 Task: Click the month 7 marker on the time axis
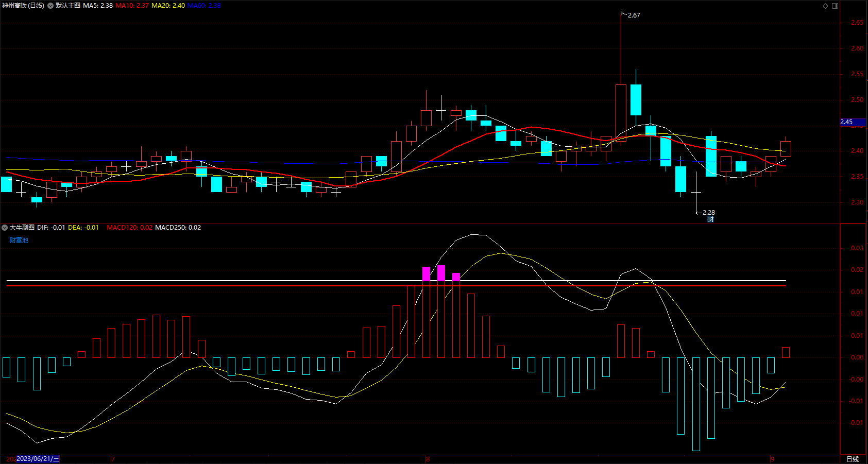click(x=113, y=459)
